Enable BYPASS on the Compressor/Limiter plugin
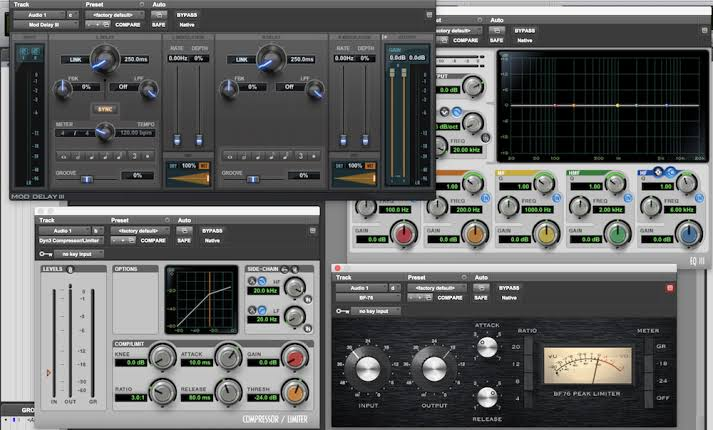713x430 pixels. [212, 231]
